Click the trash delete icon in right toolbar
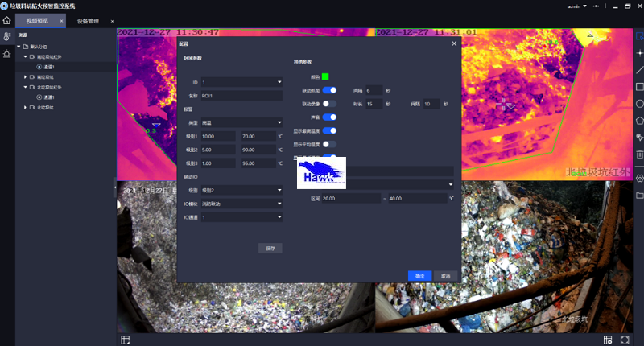644x346 pixels. pyautogui.click(x=639, y=154)
